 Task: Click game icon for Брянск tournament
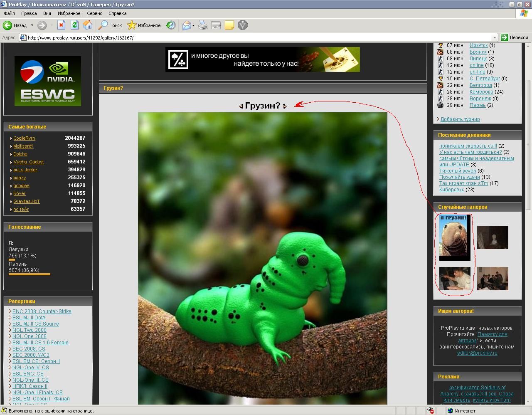click(441, 52)
